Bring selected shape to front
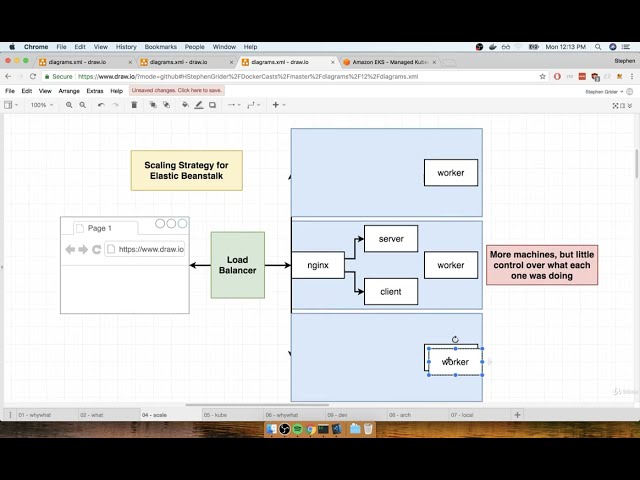Image resolution: width=640 pixels, height=480 pixels. pos(153,105)
